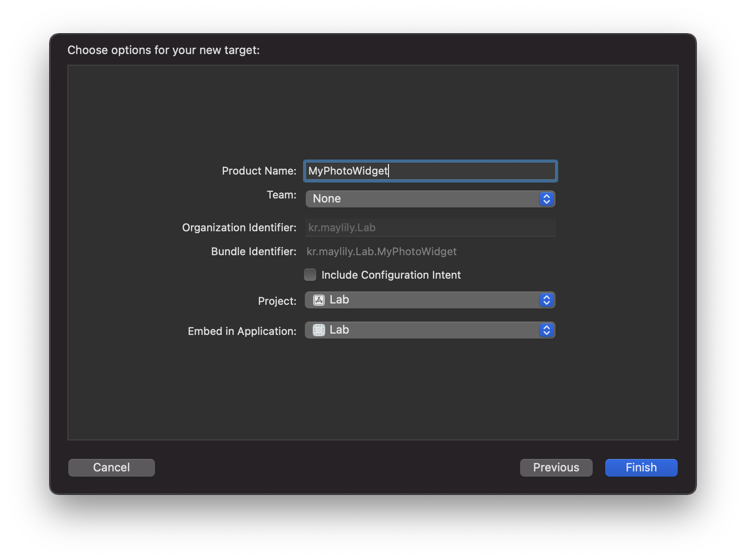Click the Embed in Application label
This screenshot has width=746, height=560.
(x=242, y=331)
